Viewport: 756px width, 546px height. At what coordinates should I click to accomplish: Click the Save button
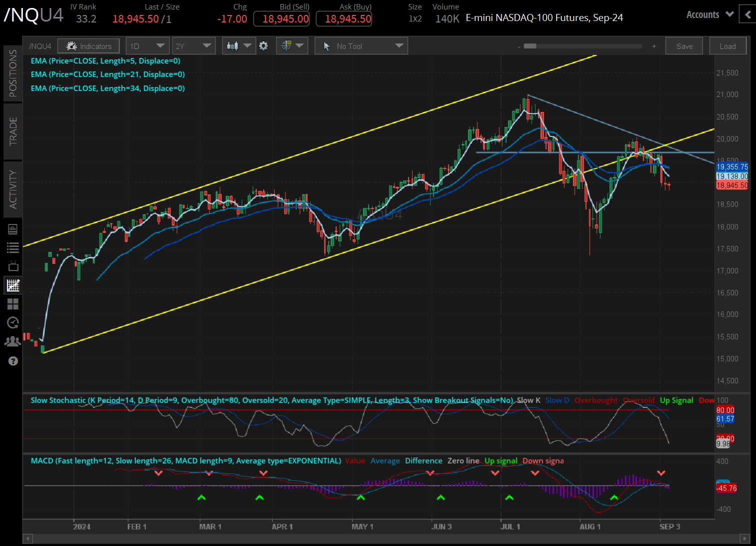(684, 45)
